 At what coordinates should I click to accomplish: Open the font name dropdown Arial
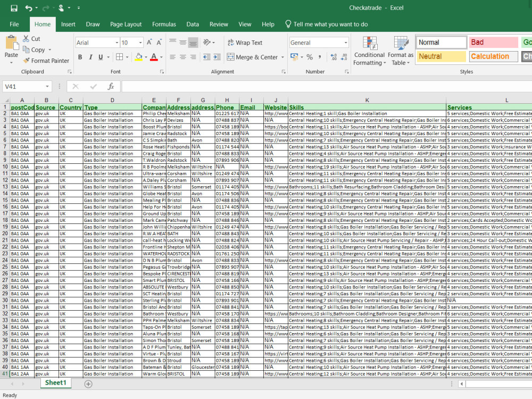[x=117, y=43]
